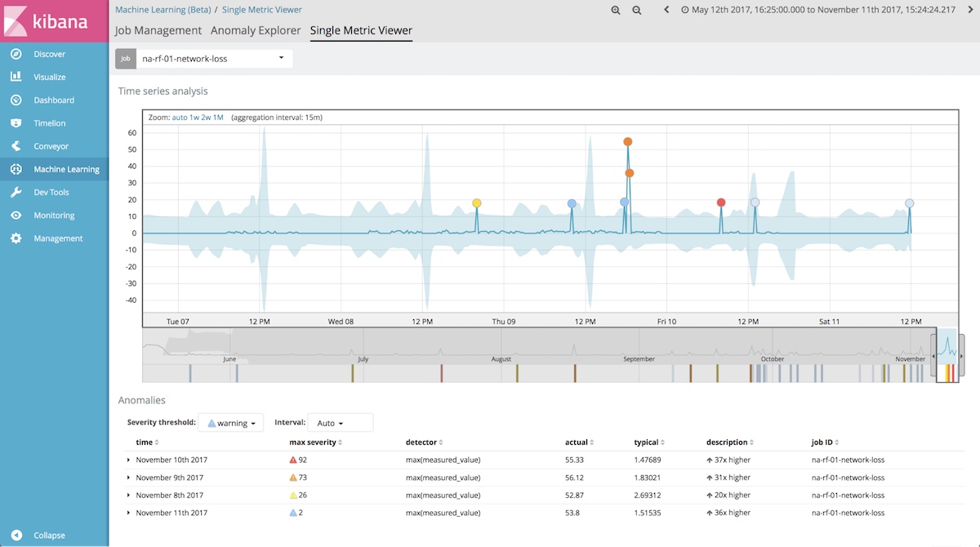Click the 2.69312 typical value
This screenshot has width=980, height=547.
pyautogui.click(x=648, y=496)
